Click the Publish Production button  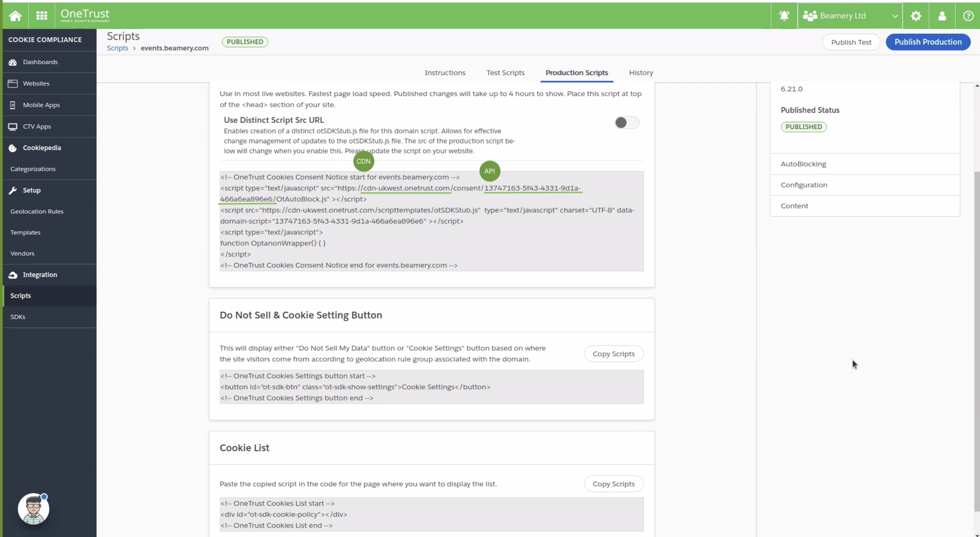click(x=928, y=42)
